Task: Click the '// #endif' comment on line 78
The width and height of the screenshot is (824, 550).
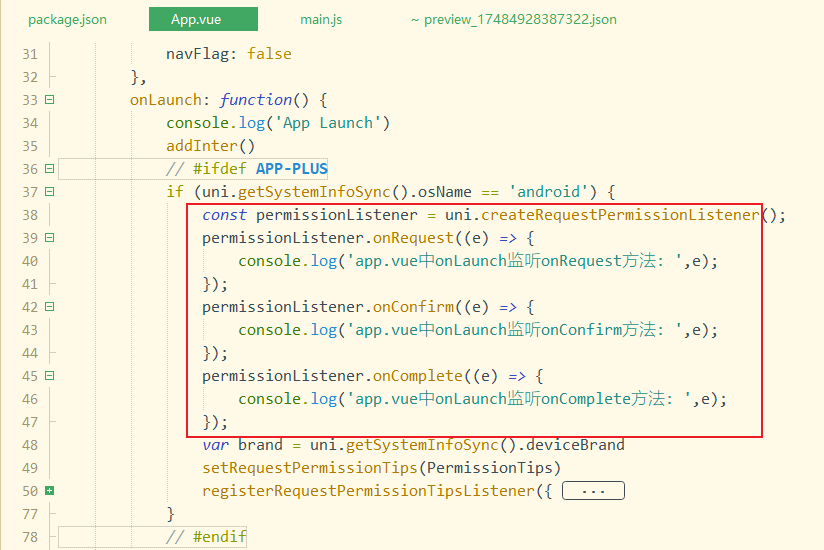Action: [x=205, y=537]
